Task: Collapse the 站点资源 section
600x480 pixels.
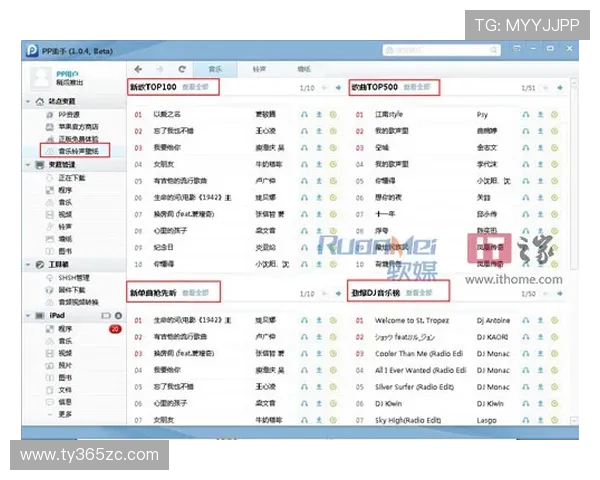Action: click(28, 101)
